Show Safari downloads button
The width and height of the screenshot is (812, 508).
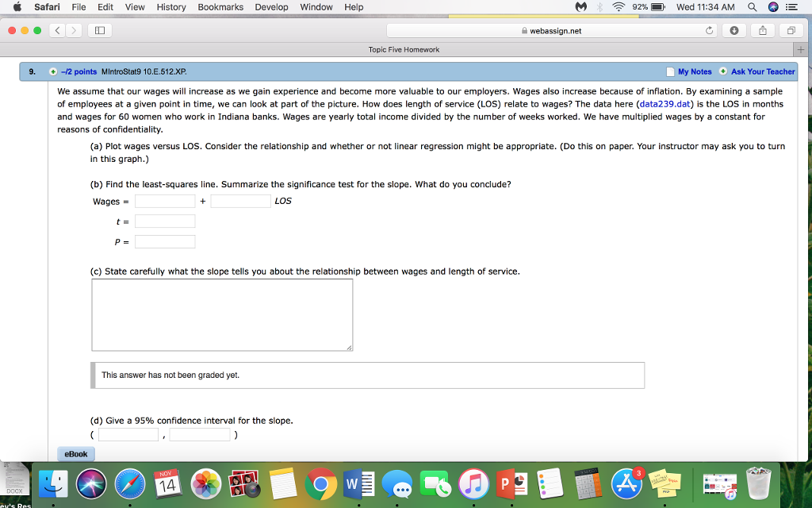(x=733, y=31)
